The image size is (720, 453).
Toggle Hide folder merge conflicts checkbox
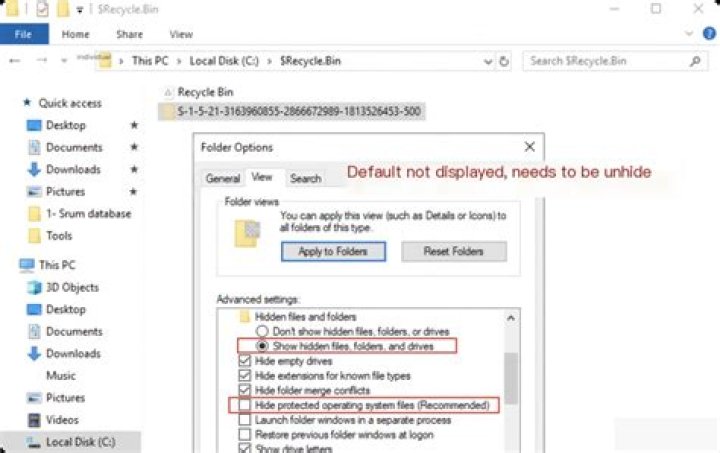(x=244, y=390)
